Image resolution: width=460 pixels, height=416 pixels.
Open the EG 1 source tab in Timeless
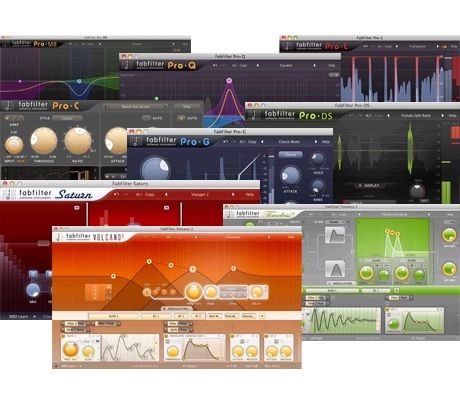[x=376, y=290]
